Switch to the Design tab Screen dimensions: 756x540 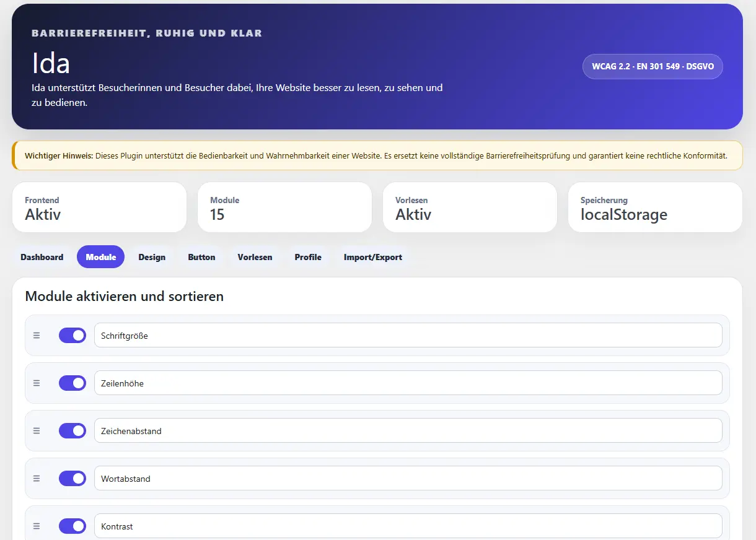tap(152, 257)
